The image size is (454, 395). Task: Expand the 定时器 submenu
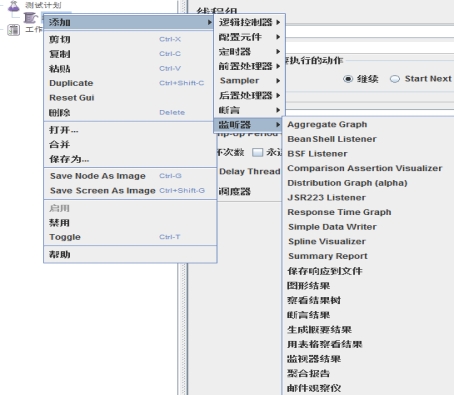249,52
